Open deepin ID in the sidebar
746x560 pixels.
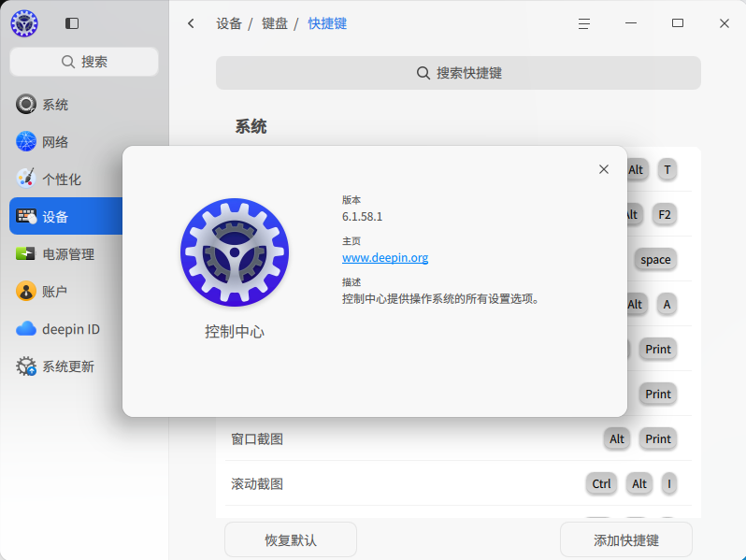[x=65, y=329]
